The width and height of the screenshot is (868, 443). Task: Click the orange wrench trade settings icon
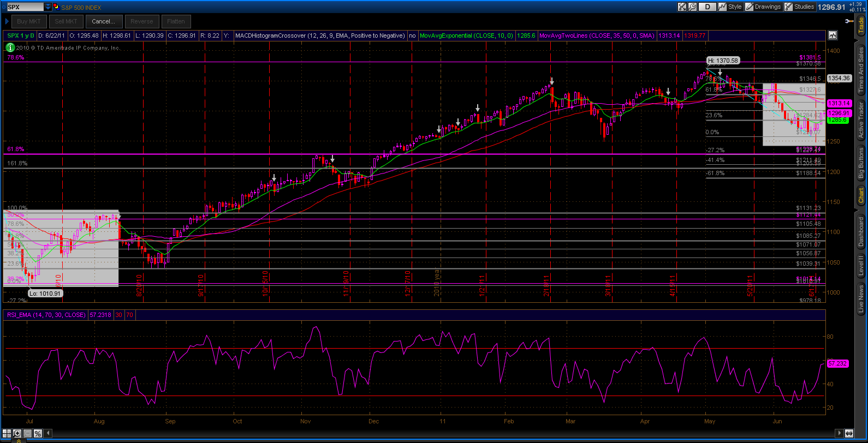pyautogui.click(x=849, y=21)
